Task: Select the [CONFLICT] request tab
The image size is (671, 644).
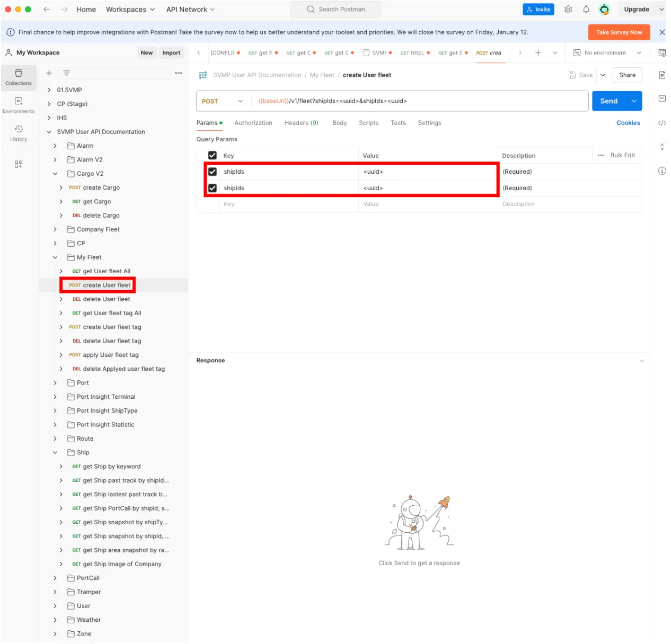Action: [225, 53]
